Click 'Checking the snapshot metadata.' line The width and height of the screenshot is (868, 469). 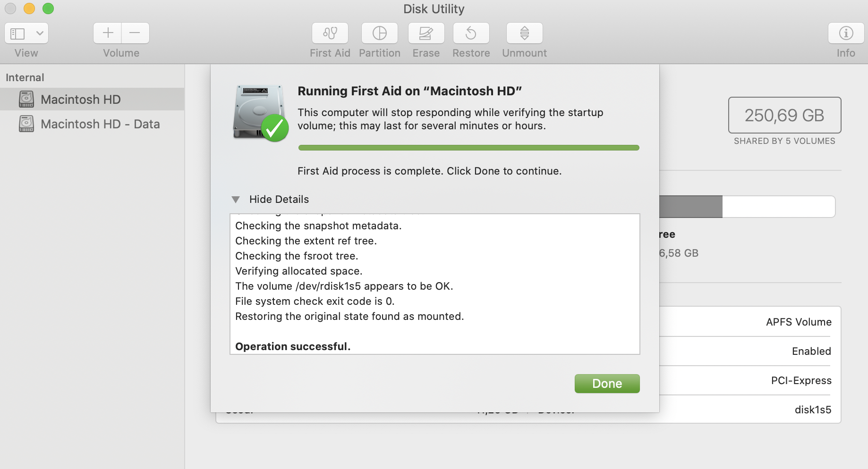(318, 226)
